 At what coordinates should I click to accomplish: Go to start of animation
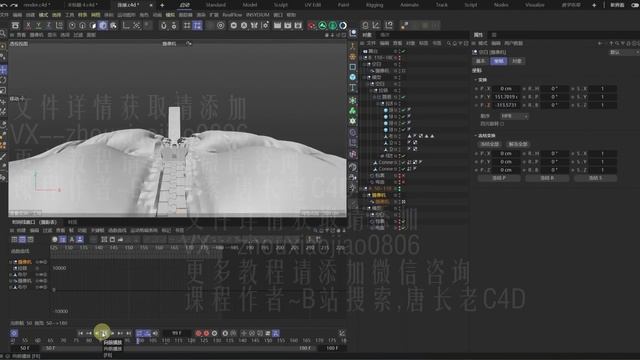[x=80, y=333]
